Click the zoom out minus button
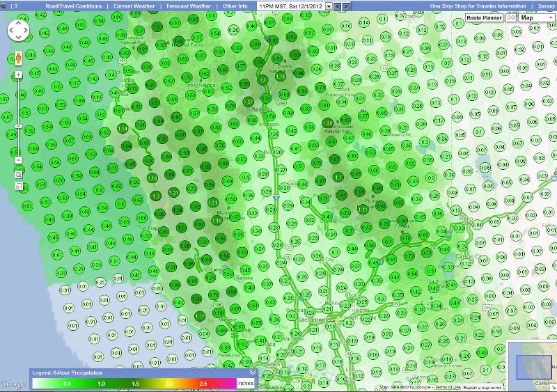This screenshot has width=557, height=392. tap(18, 160)
